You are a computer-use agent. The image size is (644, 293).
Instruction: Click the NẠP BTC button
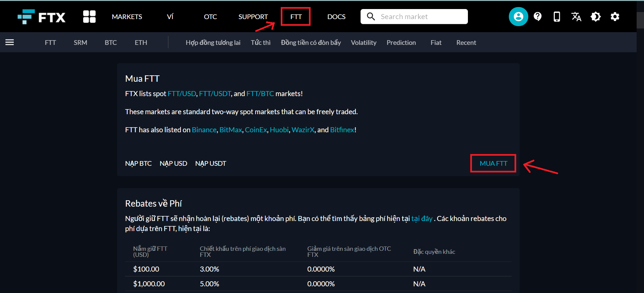click(x=138, y=163)
